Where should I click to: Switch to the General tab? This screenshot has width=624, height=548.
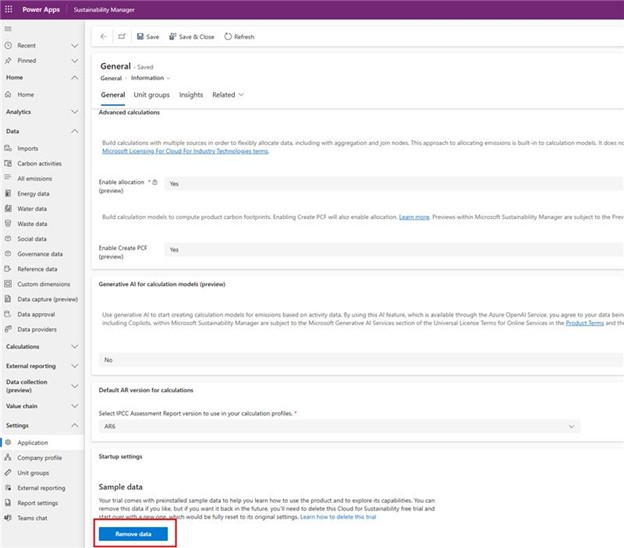point(113,95)
